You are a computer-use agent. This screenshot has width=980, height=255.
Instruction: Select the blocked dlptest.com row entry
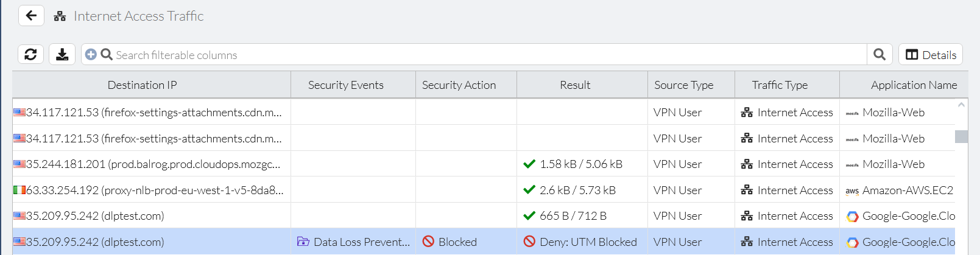tap(95, 242)
